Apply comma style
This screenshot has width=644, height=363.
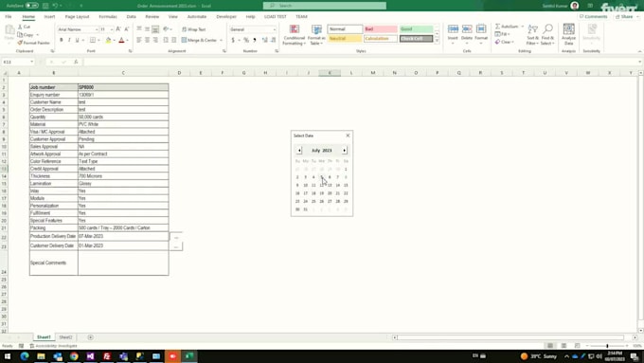pos(255,41)
